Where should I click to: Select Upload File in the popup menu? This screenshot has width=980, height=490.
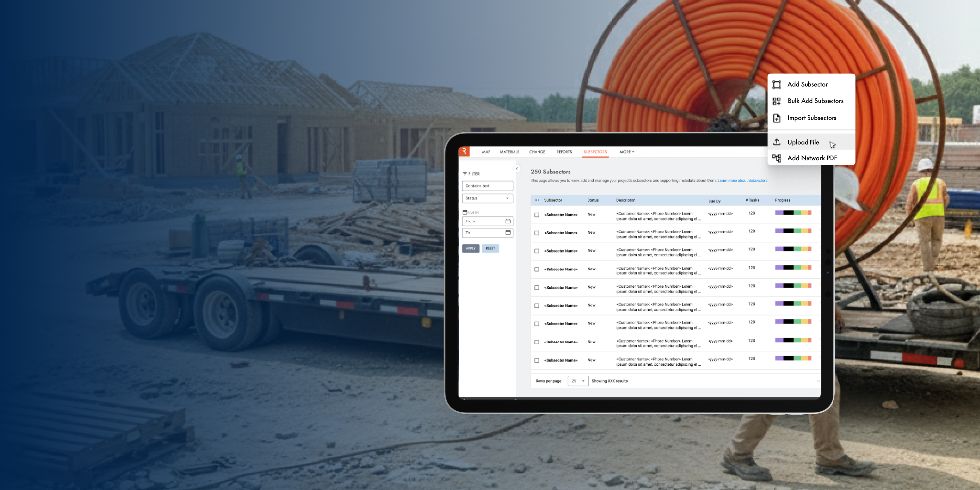(x=811, y=142)
